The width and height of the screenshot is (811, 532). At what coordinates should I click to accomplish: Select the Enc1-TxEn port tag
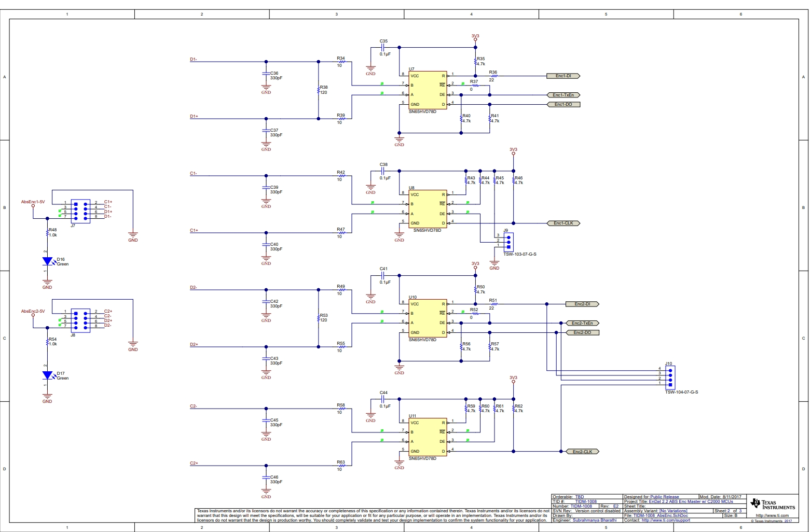[563, 95]
